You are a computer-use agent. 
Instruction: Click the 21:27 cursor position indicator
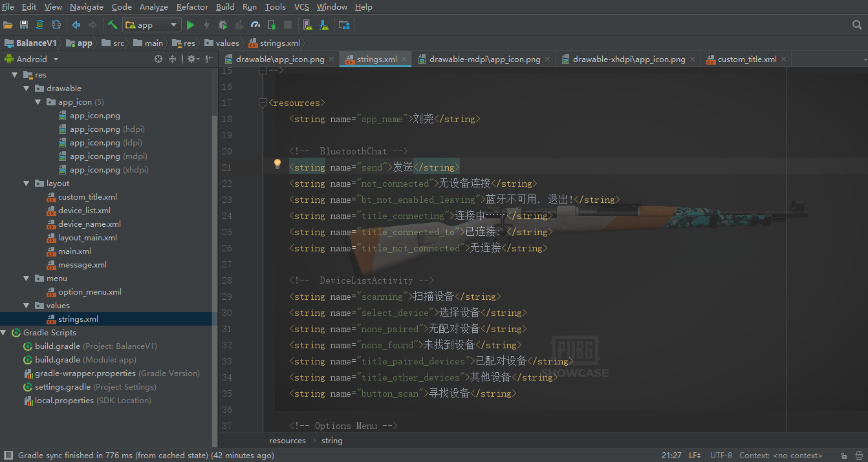point(671,456)
